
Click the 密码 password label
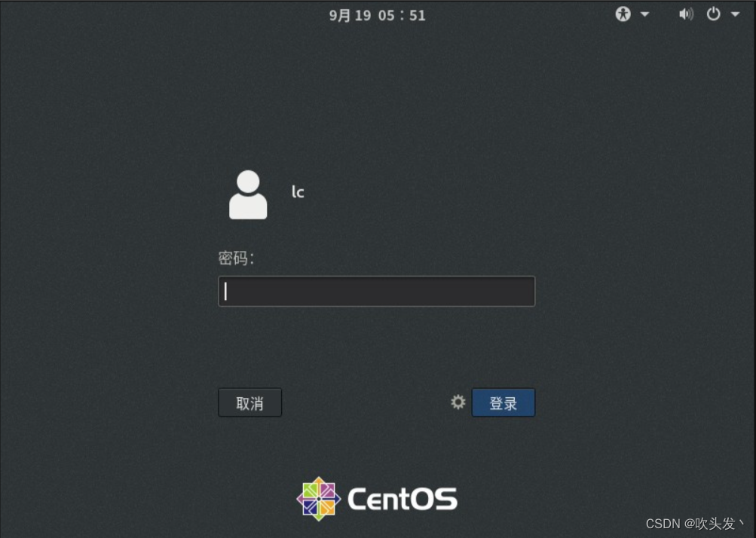pyautogui.click(x=236, y=258)
